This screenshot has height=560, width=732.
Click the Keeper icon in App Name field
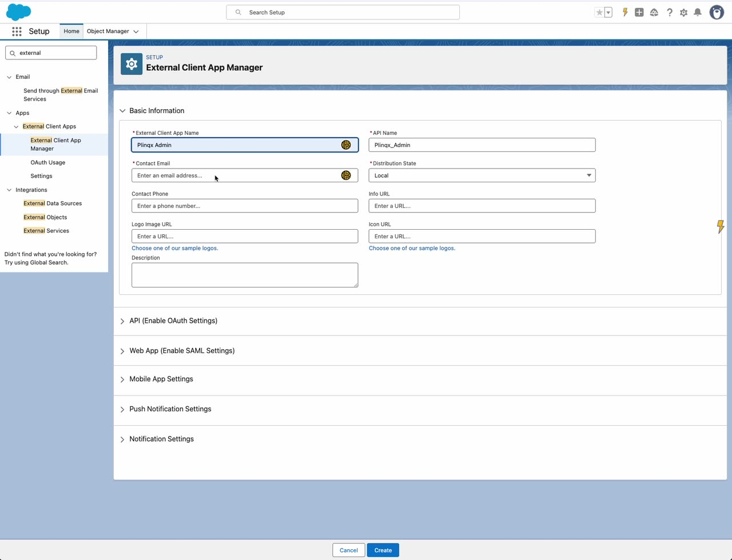(346, 145)
